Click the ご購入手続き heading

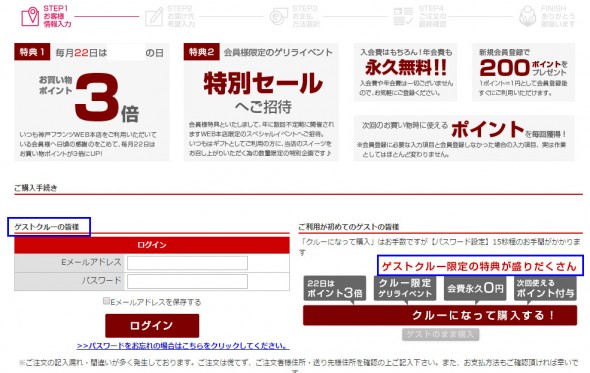tap(36, 188)
